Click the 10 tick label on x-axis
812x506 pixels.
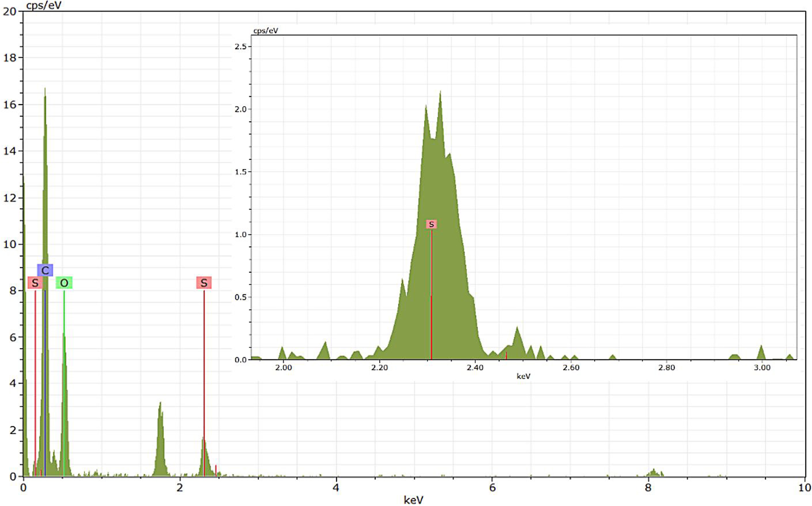tap(804, 488)
